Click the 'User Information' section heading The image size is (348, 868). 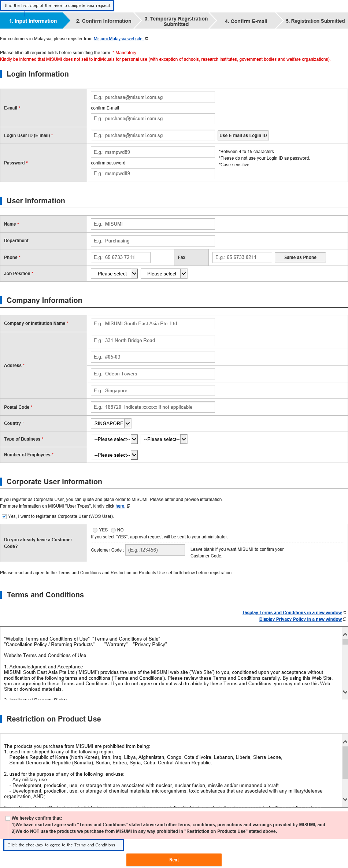36,201
